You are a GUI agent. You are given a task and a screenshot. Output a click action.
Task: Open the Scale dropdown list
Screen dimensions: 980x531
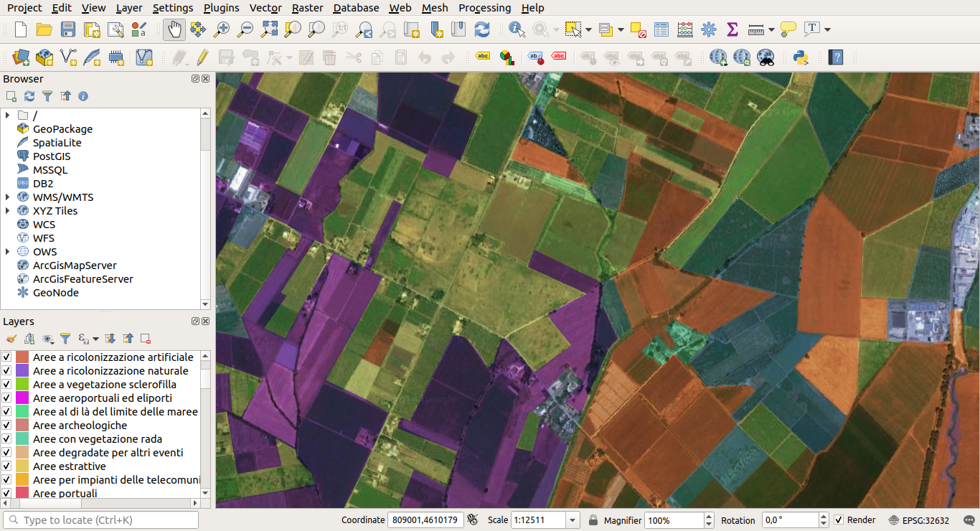pyautogui.click(x=573, y=520)
